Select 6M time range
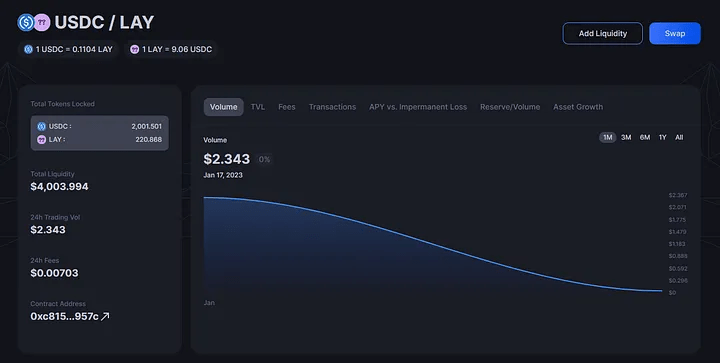This screenshot has width=720, height=363. click(645, 137)
